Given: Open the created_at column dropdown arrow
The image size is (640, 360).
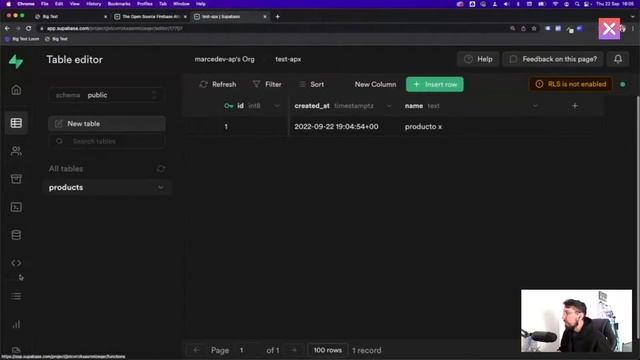Looking at the screenshot, I should click(x=389, y=106).
